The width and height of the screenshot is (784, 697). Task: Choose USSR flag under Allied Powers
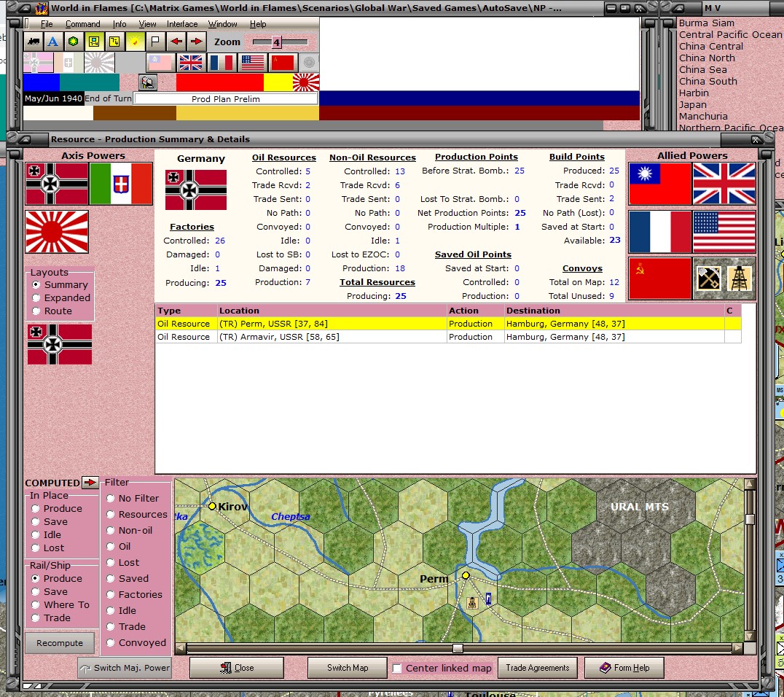[660, 279]
